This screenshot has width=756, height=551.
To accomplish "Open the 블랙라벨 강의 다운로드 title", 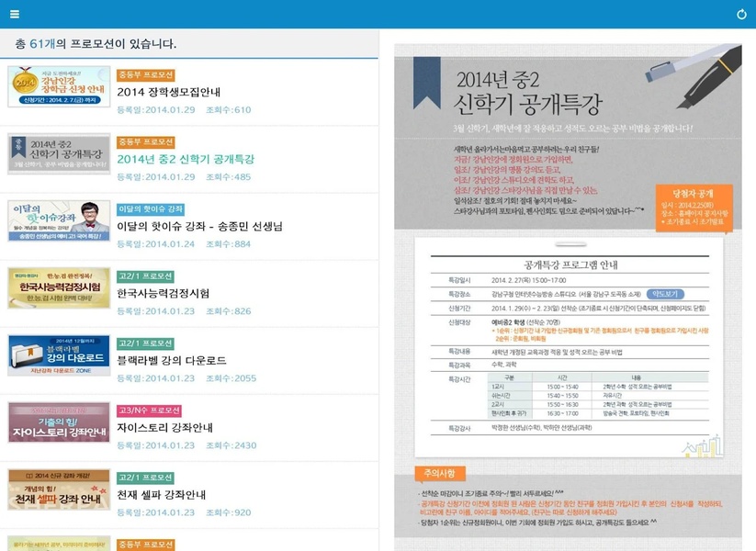I will click(172, 360).
